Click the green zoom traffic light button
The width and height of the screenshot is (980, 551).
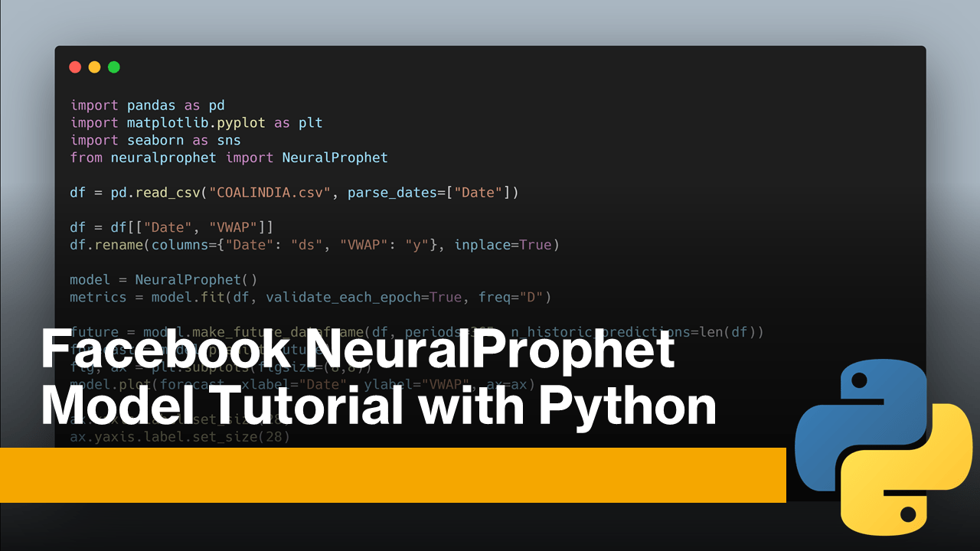[x=113, y=67]
